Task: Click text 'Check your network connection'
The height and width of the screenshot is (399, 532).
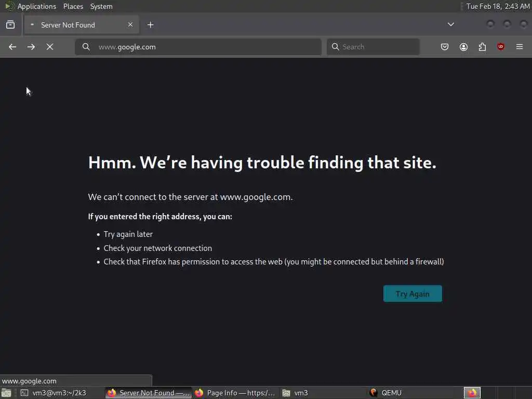Action: point(158,248)
